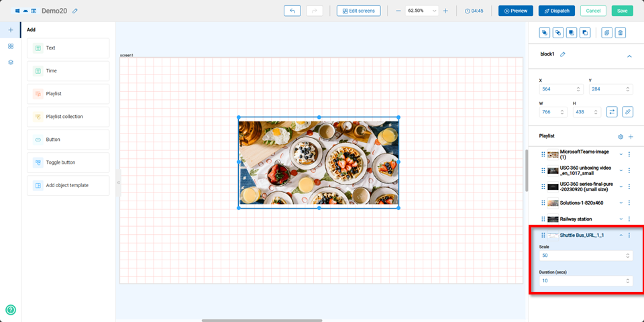Collapse the block1 properties section
The image size is (644, 322).
coord(629,56)
